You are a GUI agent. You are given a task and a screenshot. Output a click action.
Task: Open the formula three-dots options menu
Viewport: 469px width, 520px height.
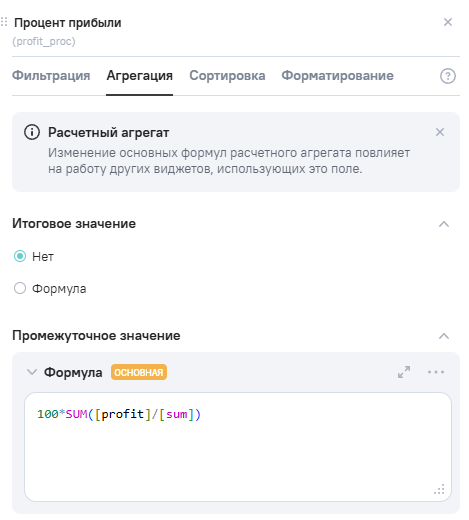click(436, 372)
